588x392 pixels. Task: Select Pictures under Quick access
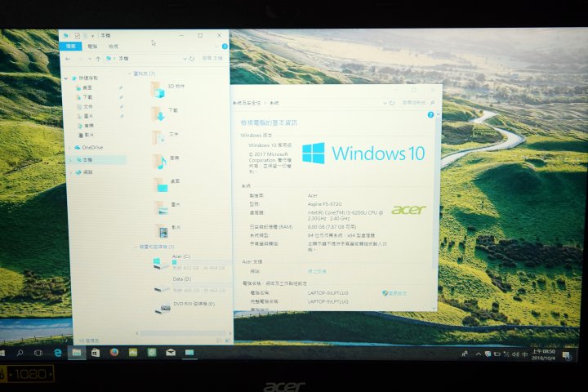85,116
